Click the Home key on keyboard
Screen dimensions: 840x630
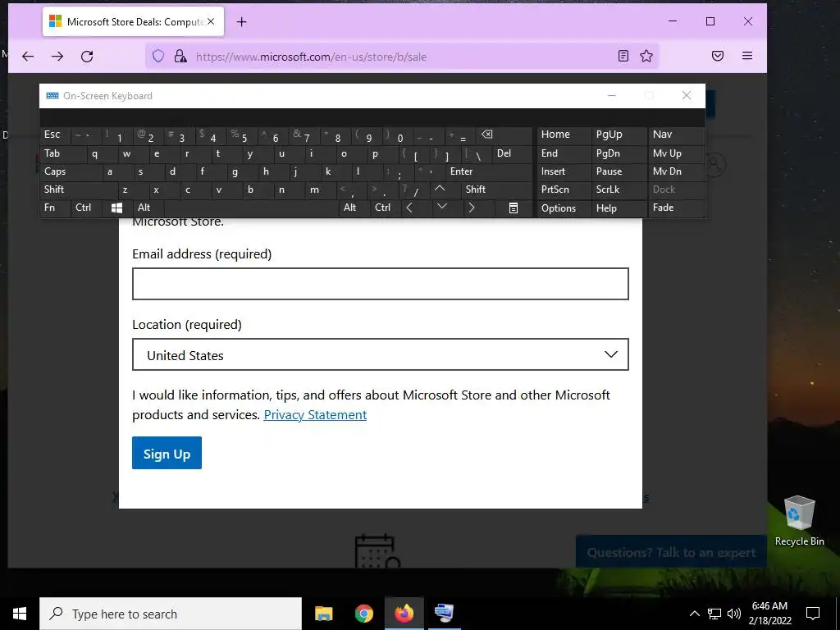[563, 135]
